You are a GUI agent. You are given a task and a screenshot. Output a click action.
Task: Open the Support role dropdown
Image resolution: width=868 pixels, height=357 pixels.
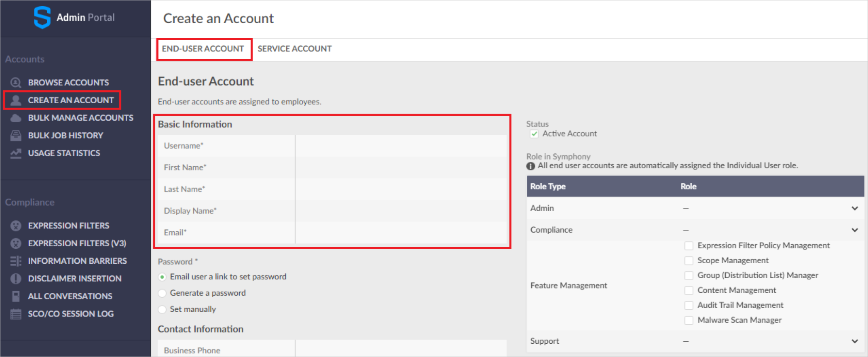click(855, 341)
